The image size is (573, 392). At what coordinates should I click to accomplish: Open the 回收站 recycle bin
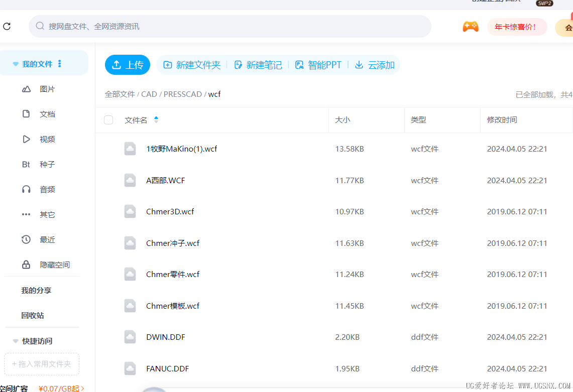[33, 315]
